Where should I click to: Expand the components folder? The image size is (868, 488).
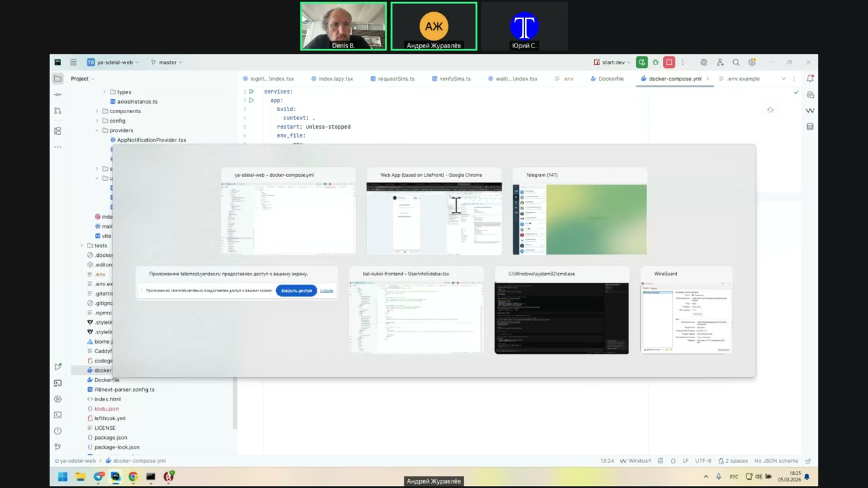96,111
